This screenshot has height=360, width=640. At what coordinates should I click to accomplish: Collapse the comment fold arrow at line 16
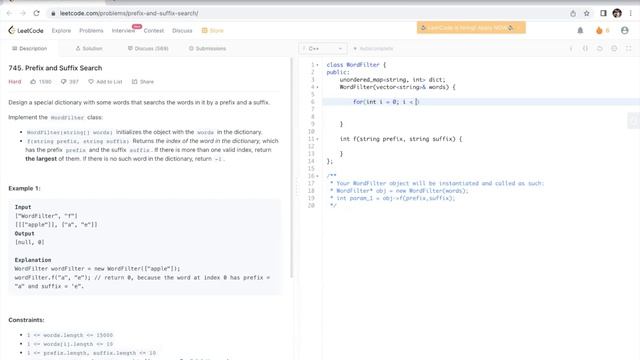(x=318, y=176)
